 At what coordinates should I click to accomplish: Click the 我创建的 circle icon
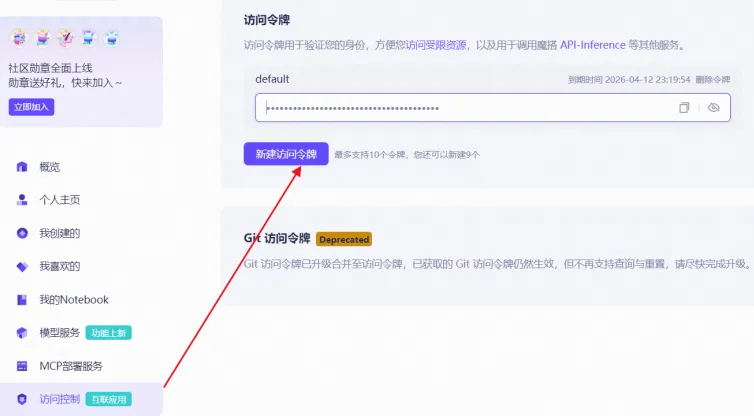tap(22, 233)
